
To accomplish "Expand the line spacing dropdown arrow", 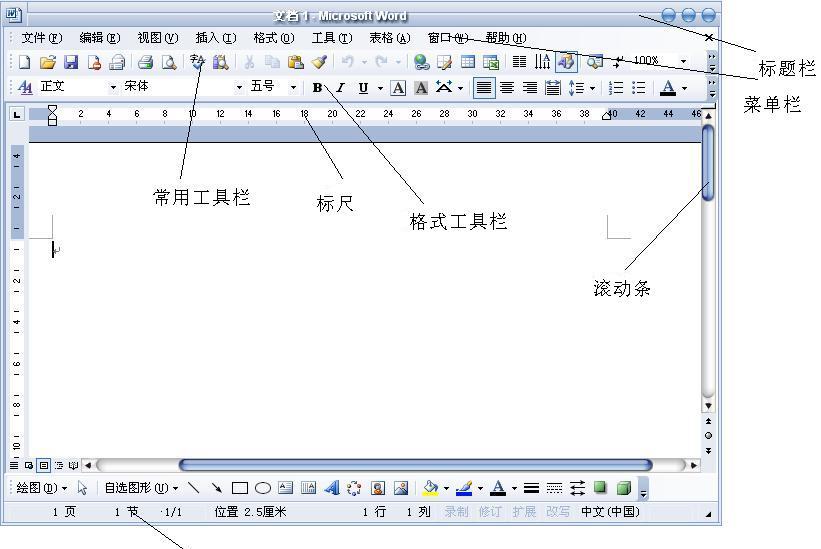I will (592, 88).
